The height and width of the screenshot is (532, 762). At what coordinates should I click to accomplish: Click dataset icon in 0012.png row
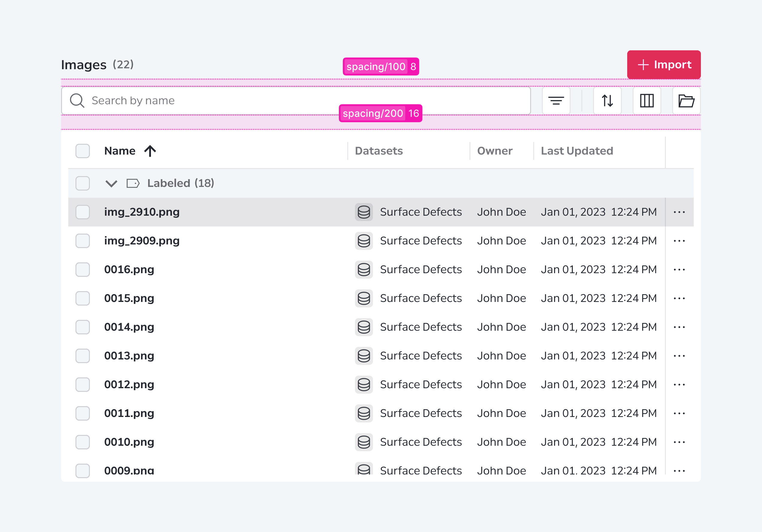click(x=364, y=385)
